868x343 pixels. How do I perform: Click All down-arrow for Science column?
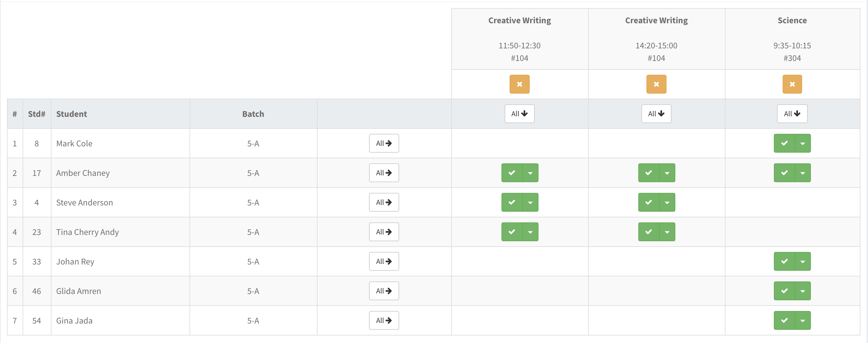point(792,114)
